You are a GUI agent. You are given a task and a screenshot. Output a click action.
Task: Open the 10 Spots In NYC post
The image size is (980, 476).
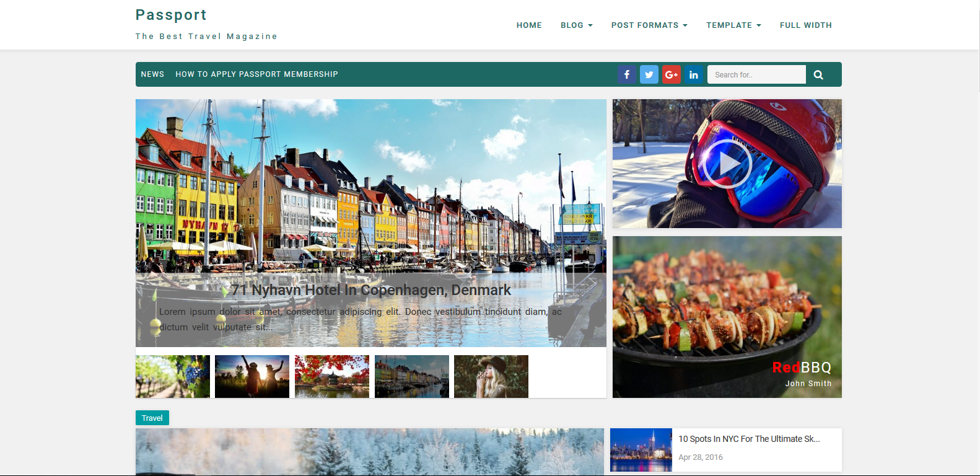click(x=748, y=439)
